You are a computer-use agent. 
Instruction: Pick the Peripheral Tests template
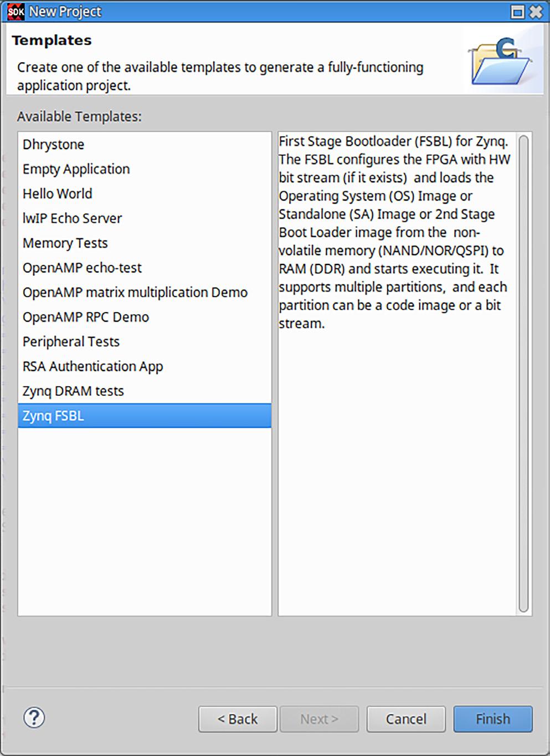tap(145, 341)
